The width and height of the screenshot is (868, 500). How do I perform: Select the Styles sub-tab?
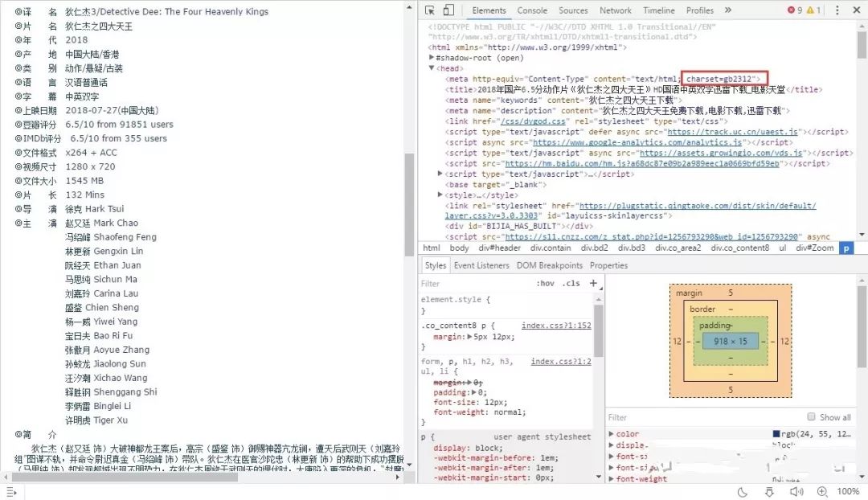coord(435,265)
